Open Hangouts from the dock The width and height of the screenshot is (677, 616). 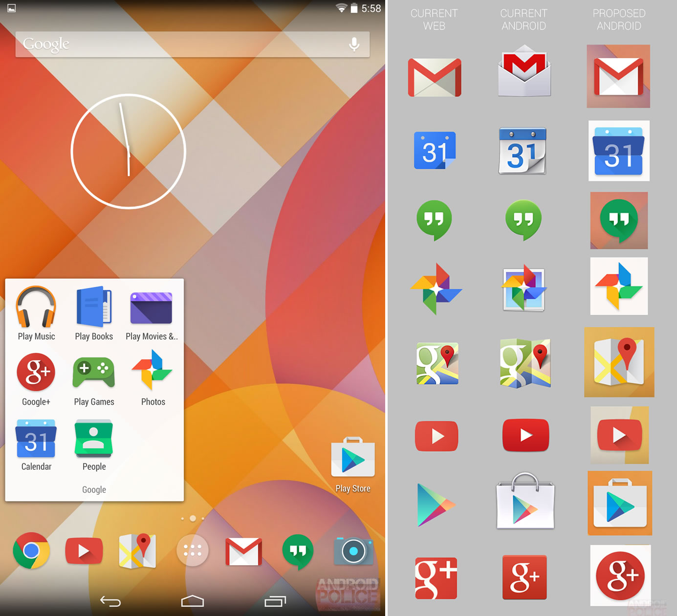click(298, 552)
